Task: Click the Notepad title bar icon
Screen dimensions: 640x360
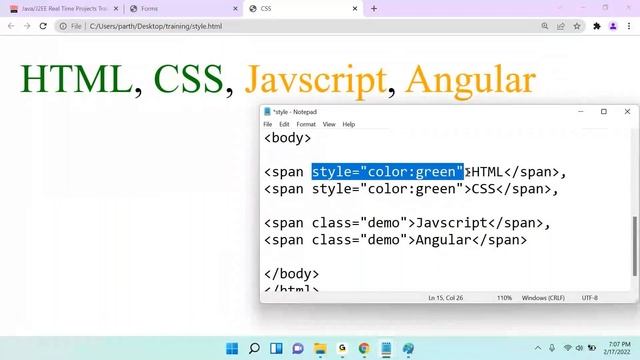Action: [267, 111]
